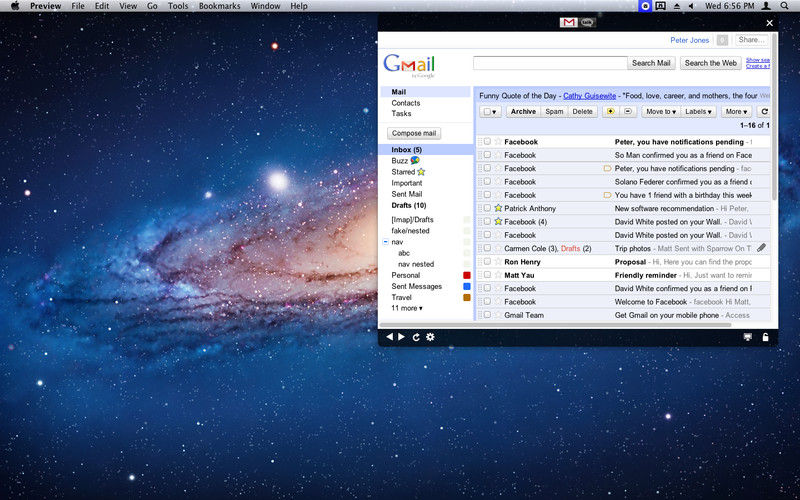Click the orange Travel label color swatch

[x=466, y=297]
